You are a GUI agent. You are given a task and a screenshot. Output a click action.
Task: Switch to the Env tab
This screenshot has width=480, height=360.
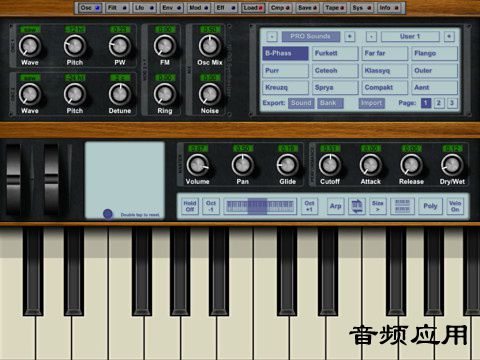(x=172, y=8)
